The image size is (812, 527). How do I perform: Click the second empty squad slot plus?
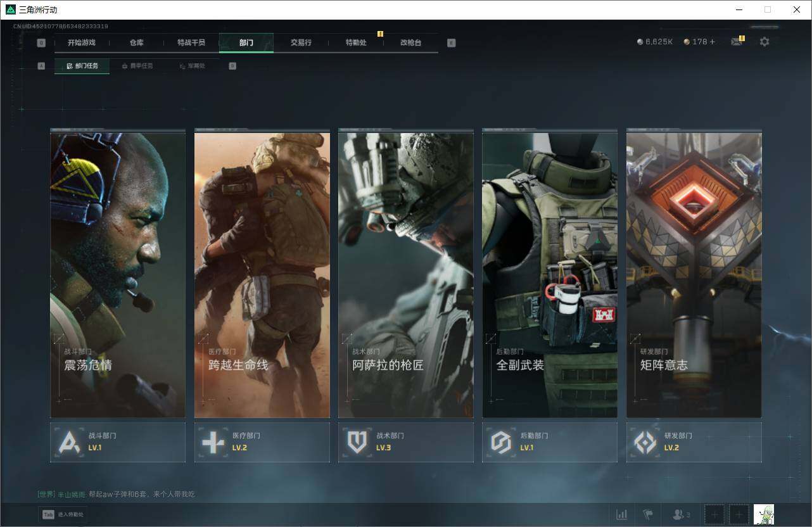(x=739, y=514)
